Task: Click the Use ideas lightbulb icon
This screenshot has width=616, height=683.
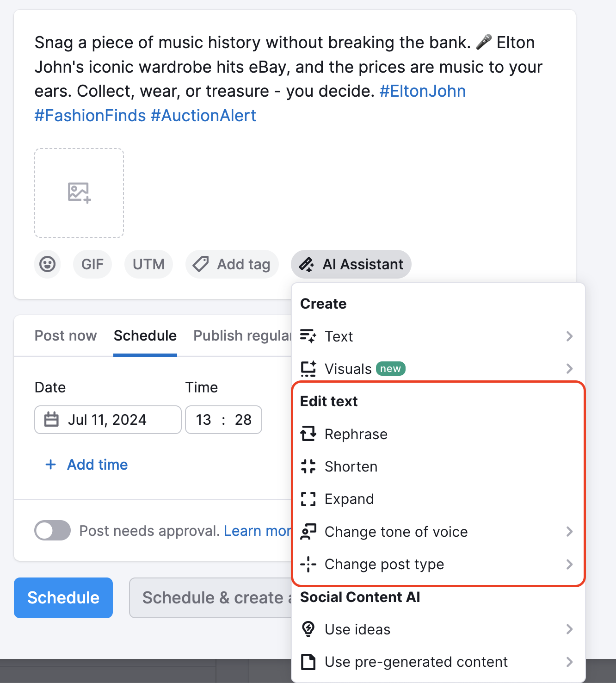Action: pos(308,629)
